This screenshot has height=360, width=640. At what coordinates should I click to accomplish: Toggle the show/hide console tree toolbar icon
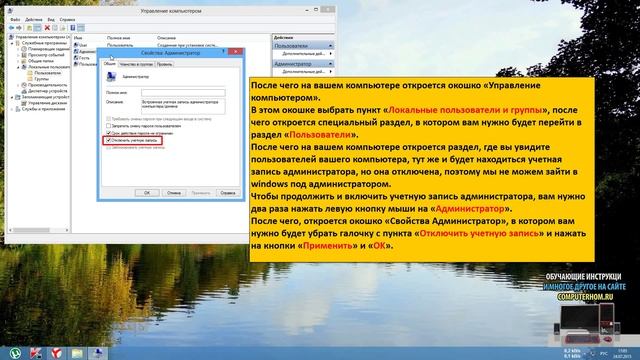(38, 28)
